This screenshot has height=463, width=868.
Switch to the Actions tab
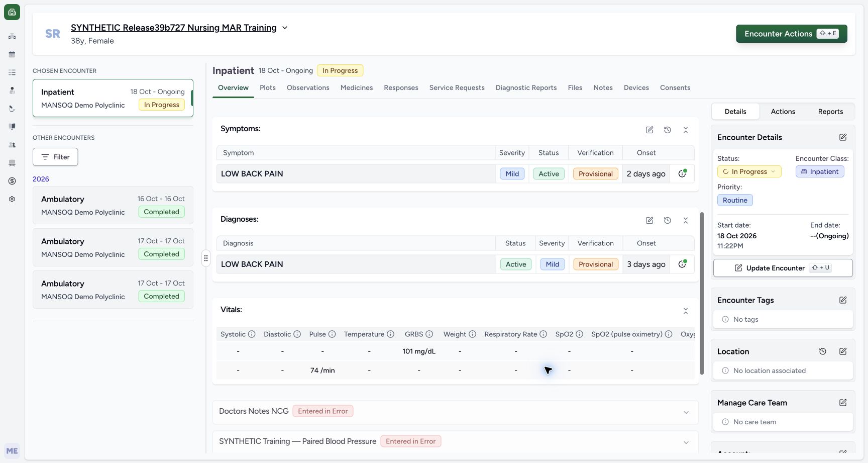click(783, 112)
